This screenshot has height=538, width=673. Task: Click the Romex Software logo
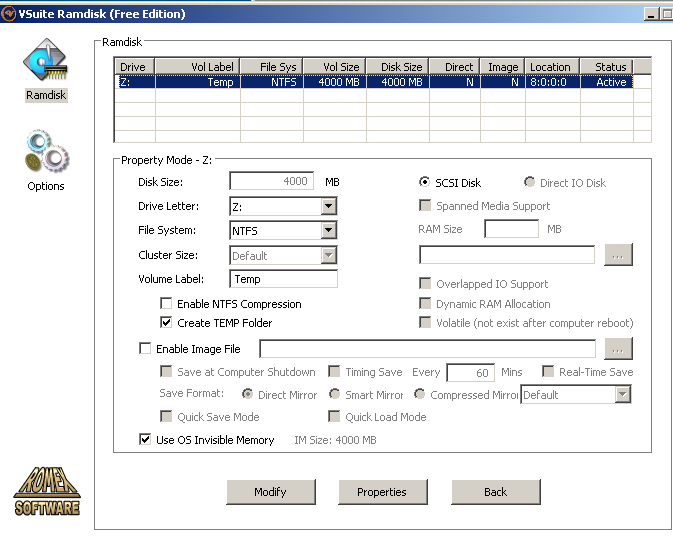(47, 491)
